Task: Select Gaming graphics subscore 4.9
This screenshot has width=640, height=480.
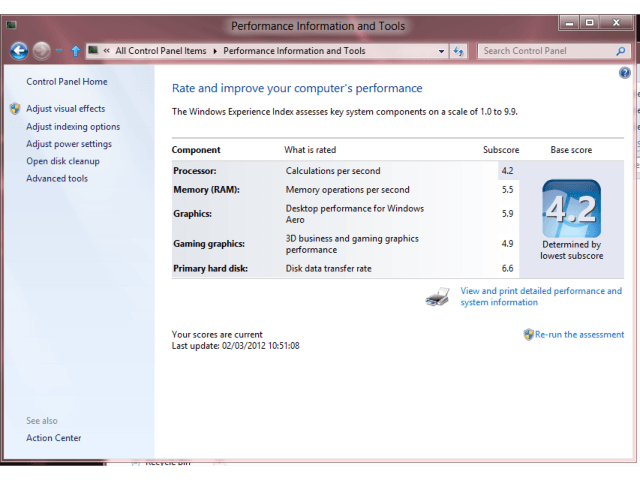Action: coord(507,244)
